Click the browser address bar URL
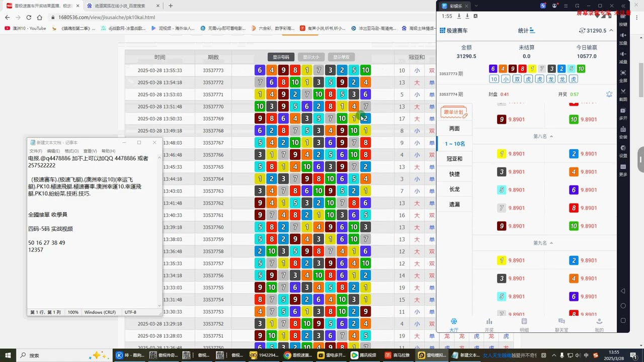The image size is (644, 362). click(107, 17)
